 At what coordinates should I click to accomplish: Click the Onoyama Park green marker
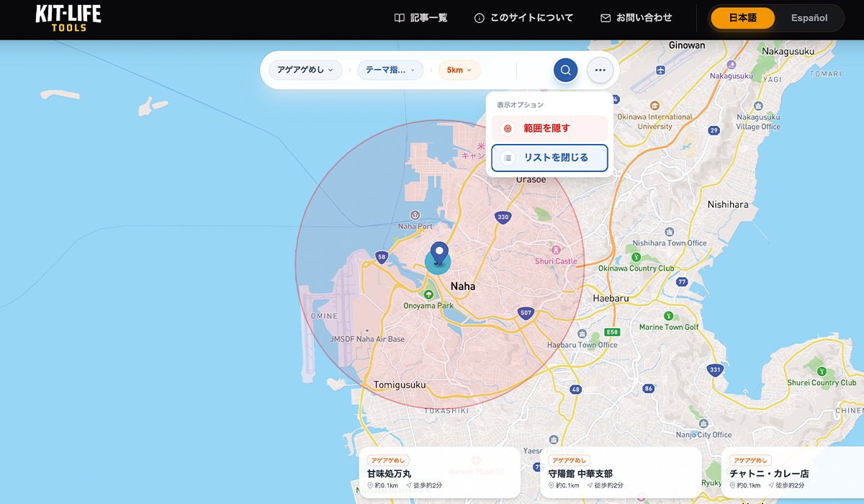428,294
